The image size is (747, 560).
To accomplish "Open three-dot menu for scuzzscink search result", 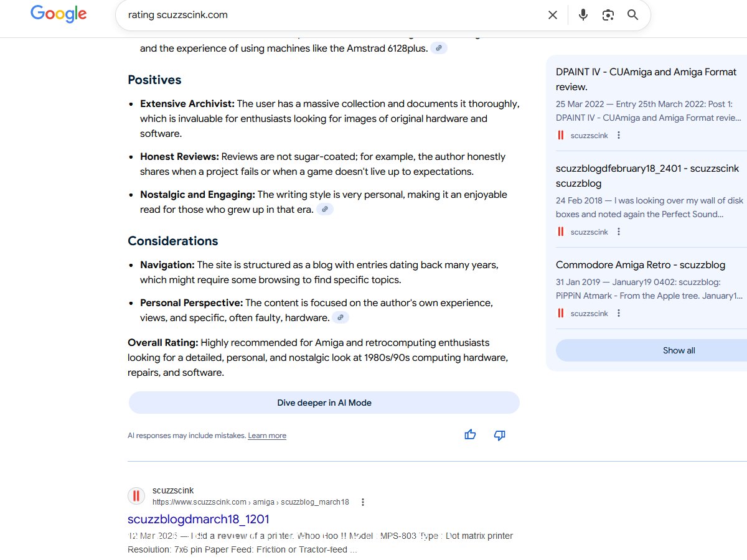I will (363, 502).
